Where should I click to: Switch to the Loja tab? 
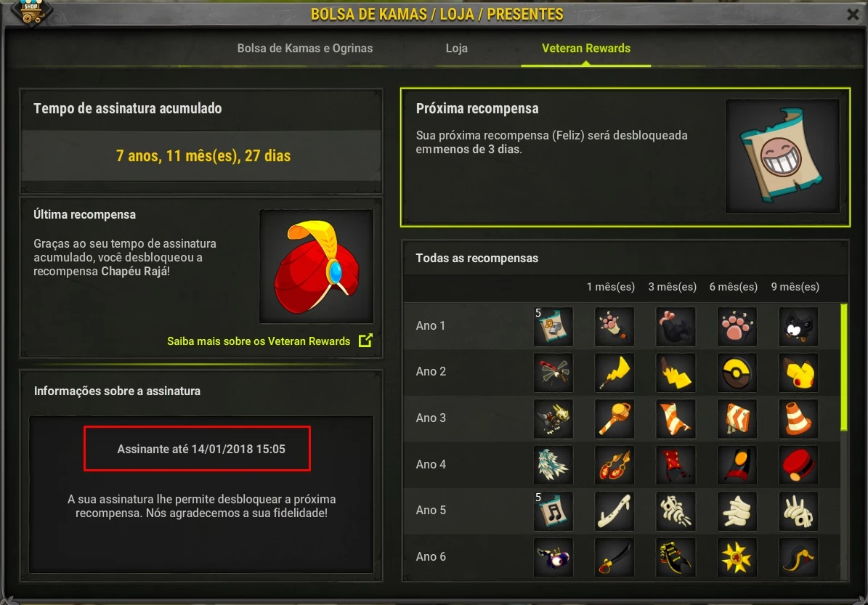[457, 48]
